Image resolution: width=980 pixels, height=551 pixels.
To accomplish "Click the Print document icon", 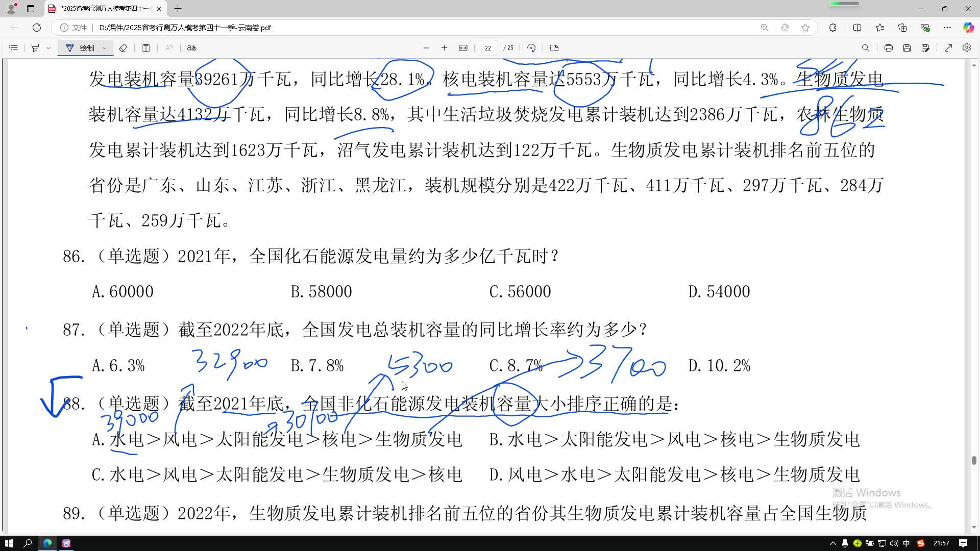I will click(x=889, y=47).
